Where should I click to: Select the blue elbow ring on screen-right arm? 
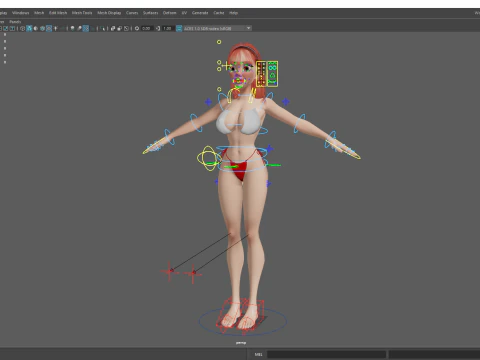click(x=300, y=123)
